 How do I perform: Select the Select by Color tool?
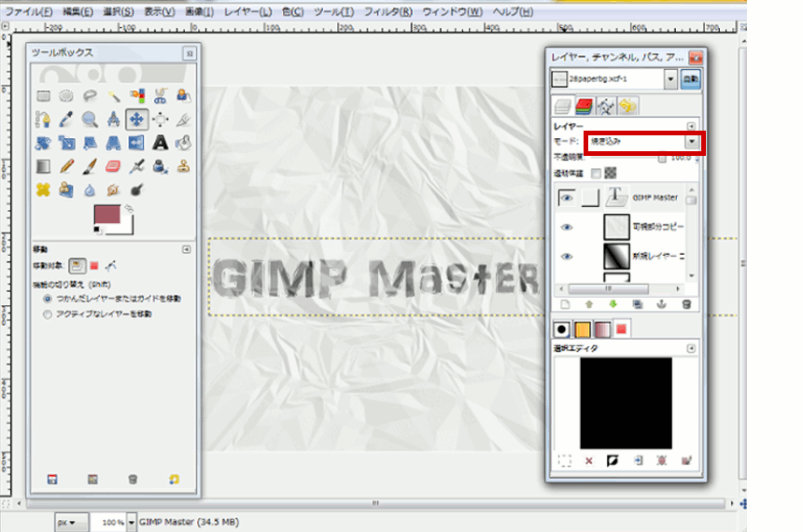136,96
